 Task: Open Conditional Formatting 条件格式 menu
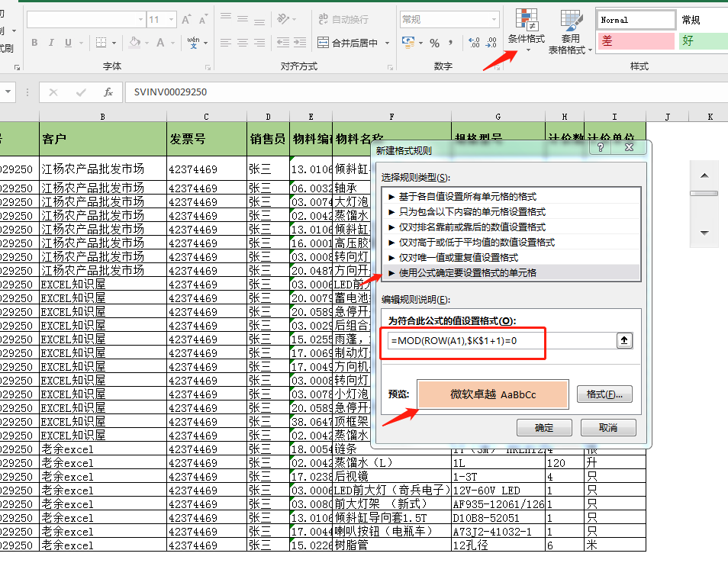pyautogui.click(x=526, y=31)
